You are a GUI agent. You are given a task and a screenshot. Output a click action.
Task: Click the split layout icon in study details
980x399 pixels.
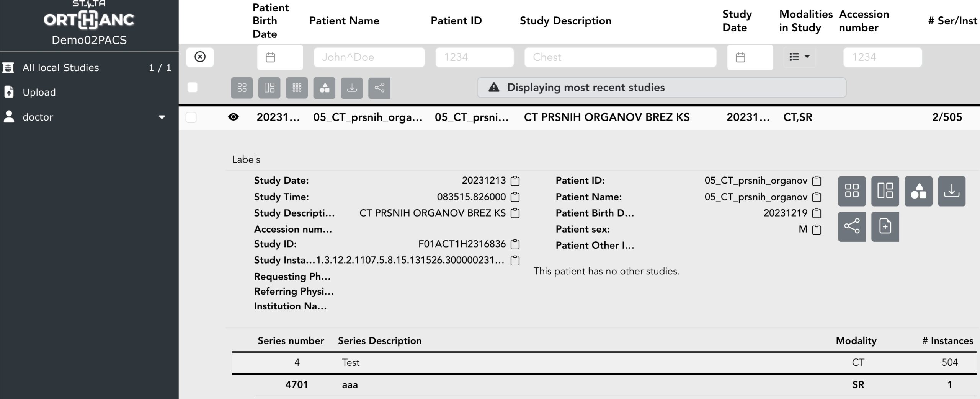885,191
